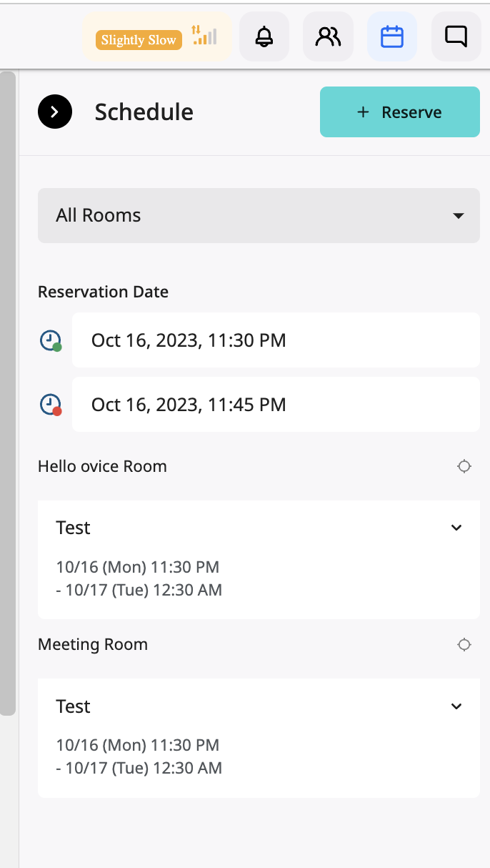
Task: Expand Test reservation under Hello ovice Room
Action: tap(457, 528)
